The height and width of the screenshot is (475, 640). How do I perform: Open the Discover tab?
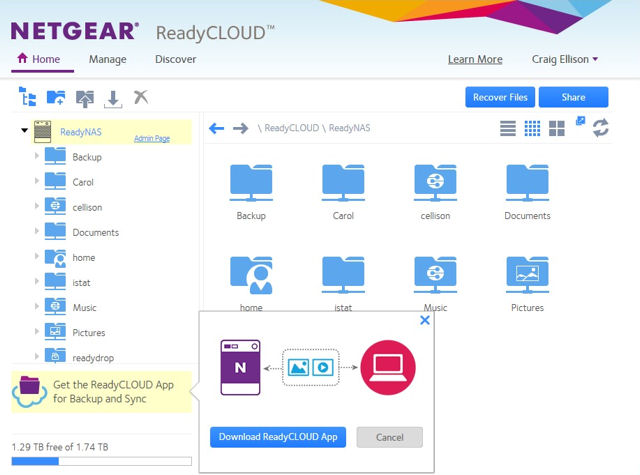point(176,60)
